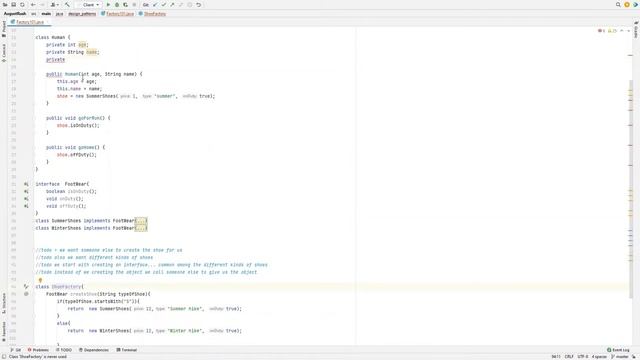640x360 pixels.
Task: Click the src breadcrumb in navigation bar
Action: 34,13
